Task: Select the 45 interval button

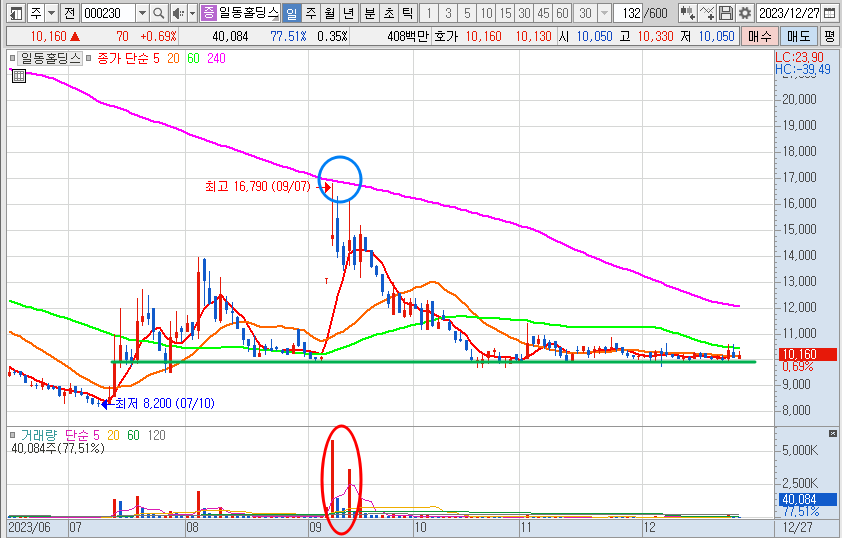Action: pyautogui.click(x=543, y=13)
